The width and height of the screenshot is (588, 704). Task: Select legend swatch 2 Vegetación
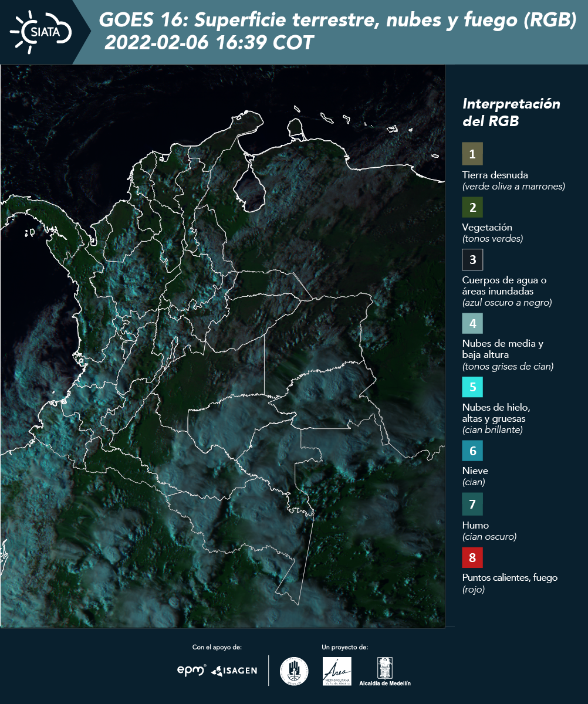click(472, 207)
